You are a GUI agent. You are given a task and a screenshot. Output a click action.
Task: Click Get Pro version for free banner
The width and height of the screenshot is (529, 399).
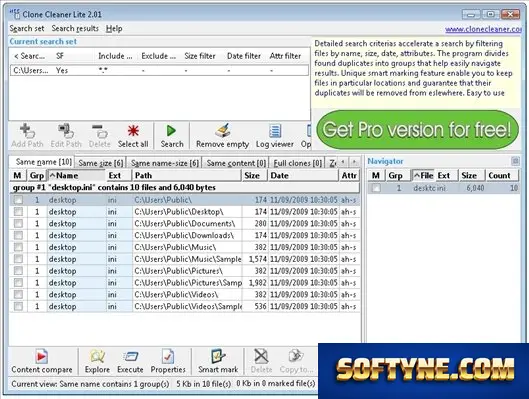(x=417, y=130)
